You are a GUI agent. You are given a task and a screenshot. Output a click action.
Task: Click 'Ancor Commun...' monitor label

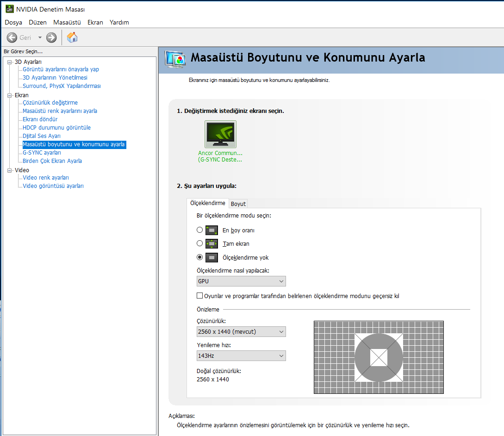tap(220, 153)
